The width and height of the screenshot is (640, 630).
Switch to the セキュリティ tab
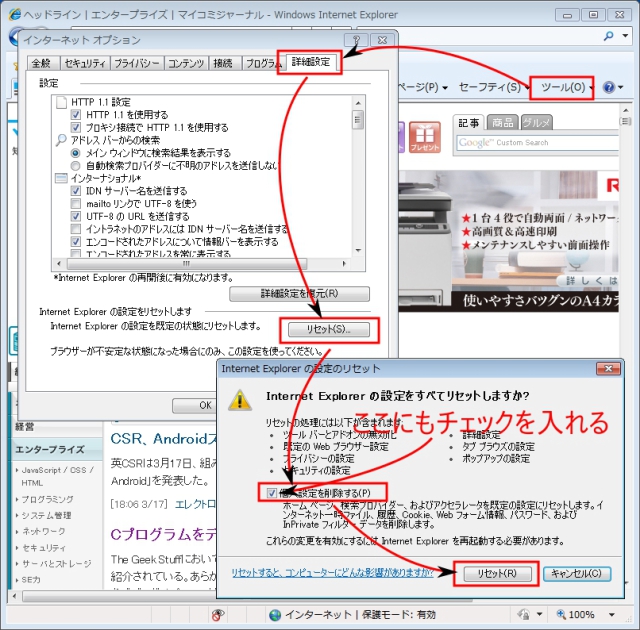click(x=85, y=63)
